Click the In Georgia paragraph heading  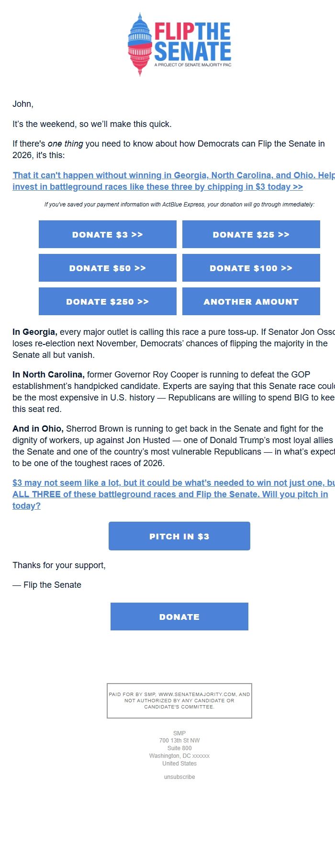[30, 331]
